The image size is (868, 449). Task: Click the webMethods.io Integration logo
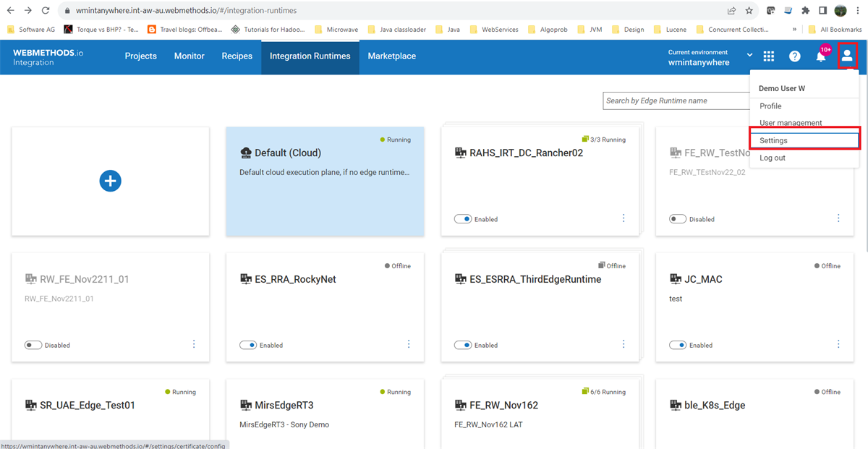48,57
